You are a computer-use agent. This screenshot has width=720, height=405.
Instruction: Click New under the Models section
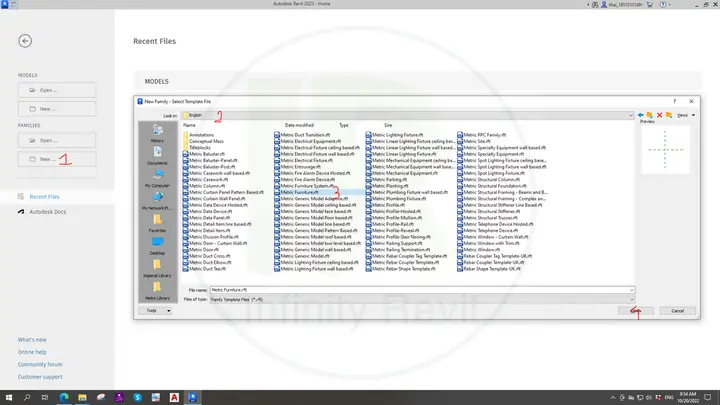[x=57, y=109]
